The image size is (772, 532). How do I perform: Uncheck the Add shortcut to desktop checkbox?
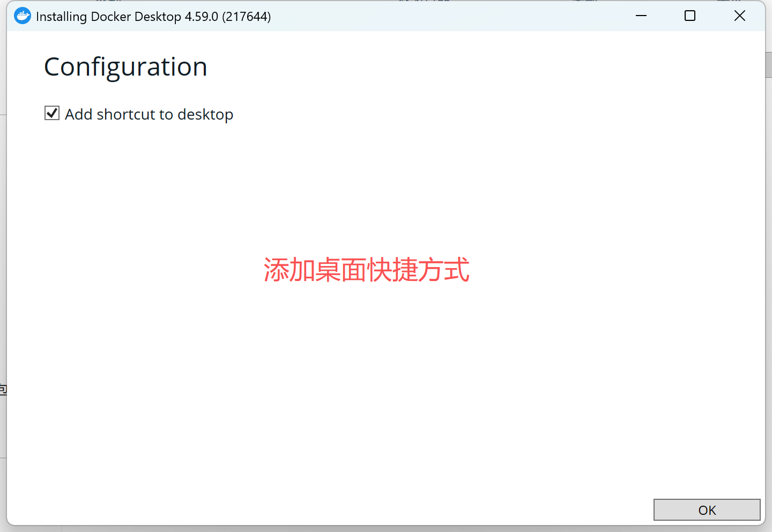[x=52, y=113]
